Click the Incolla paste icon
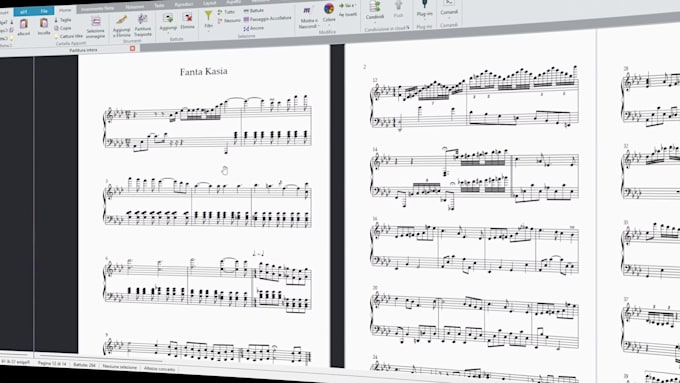This screenshot has height=383, width=680. [44, 23]
